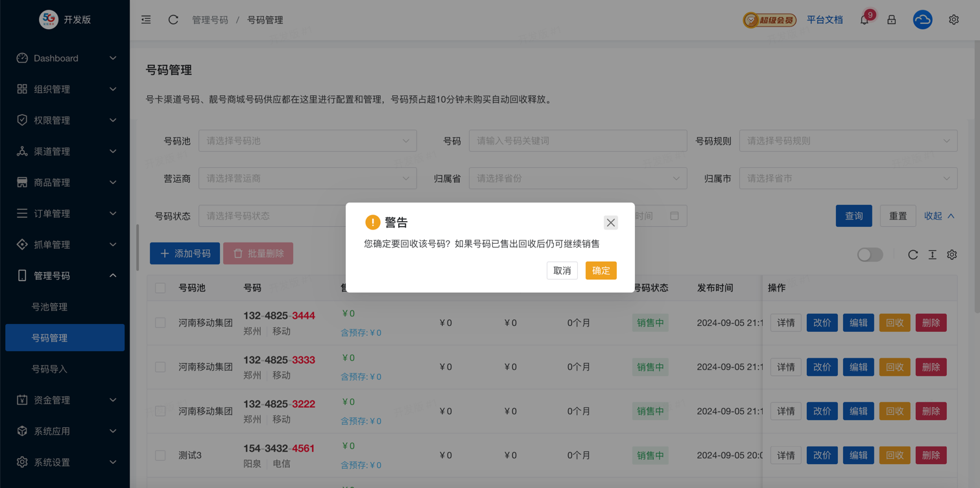
Task: Click the notification bell icon
Action: click(x=865, y=20)
